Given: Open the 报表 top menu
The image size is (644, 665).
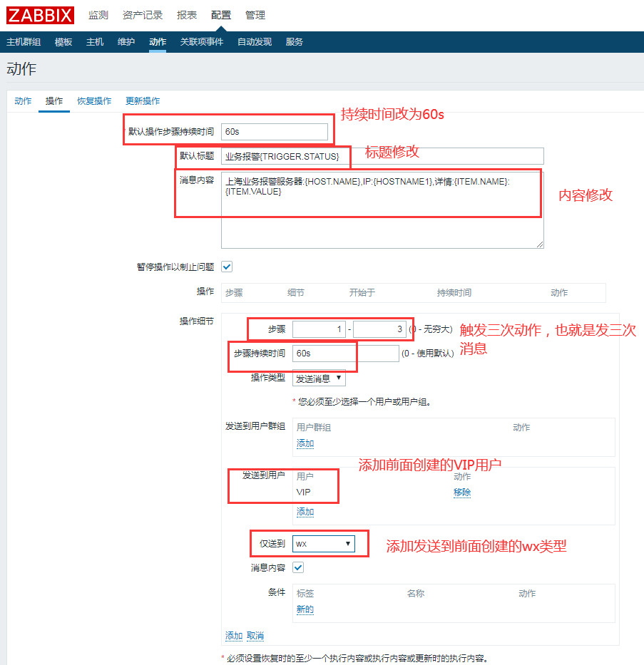Looking at the screenshot, I should click(x=187, y=15).
